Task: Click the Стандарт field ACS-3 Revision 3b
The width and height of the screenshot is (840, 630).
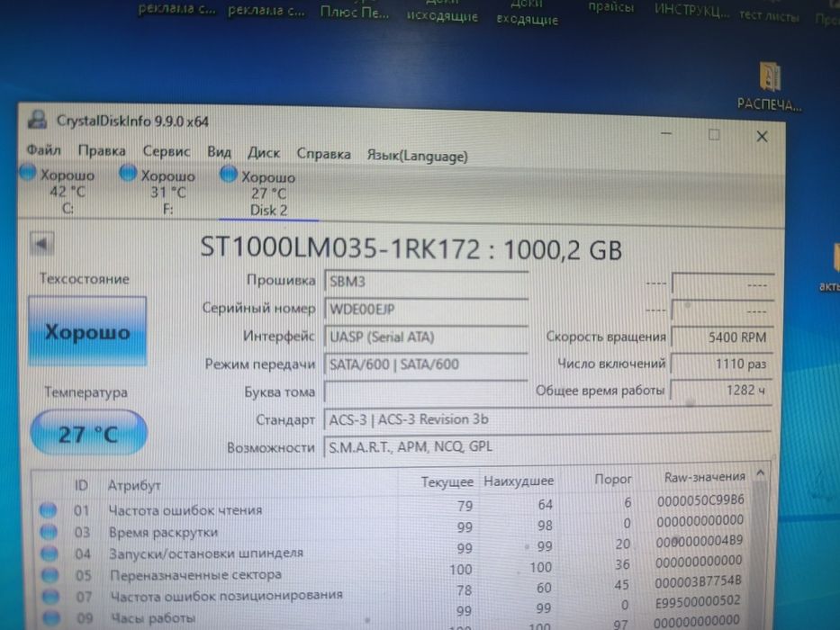Action: point(547,419)
